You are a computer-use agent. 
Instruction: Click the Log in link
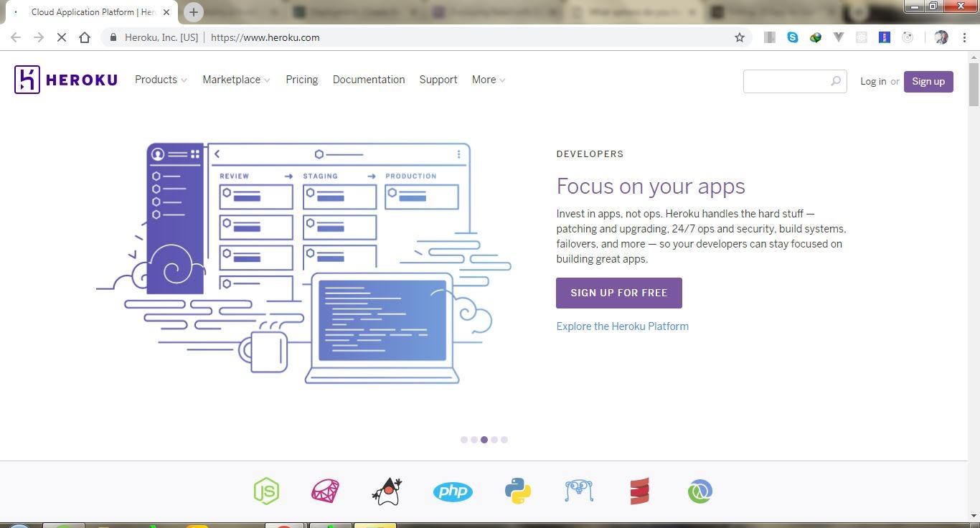[x=873, y=81]
